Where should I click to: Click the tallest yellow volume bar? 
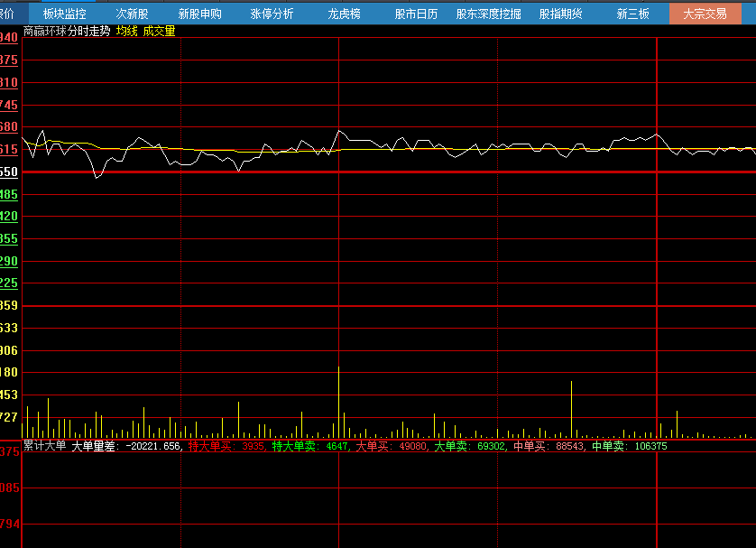pyautogui.click(x=338, y=403)
